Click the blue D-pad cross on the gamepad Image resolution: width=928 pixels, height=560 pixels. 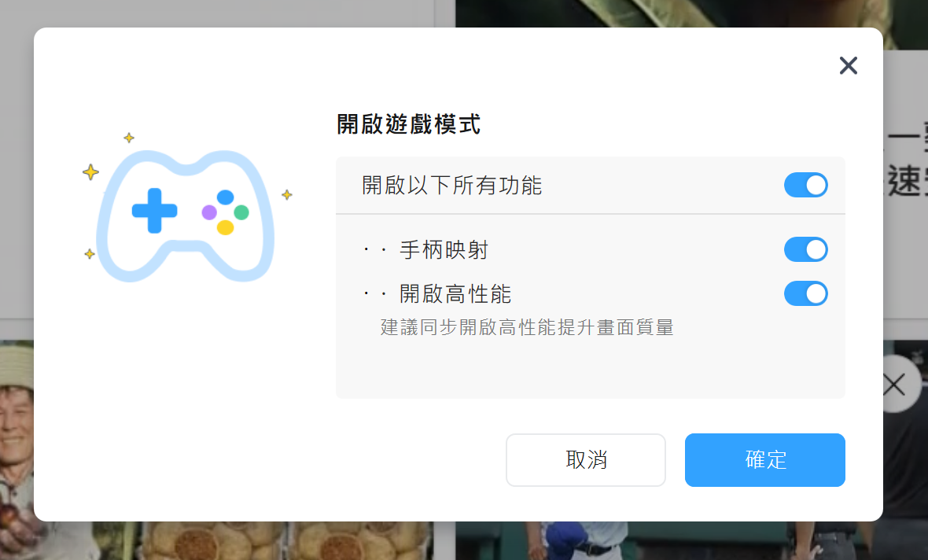[x=154, y=211]
